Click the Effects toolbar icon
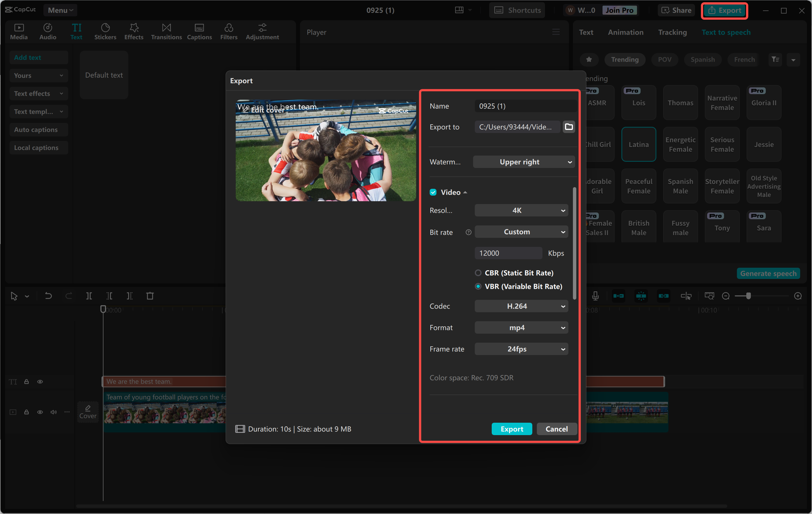This screenshot has height=514, width=812. tap(134, 31)
